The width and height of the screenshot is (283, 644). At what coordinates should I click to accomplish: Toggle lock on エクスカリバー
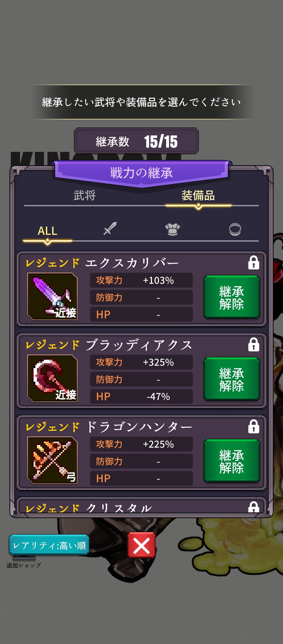[x=254, y=263]
